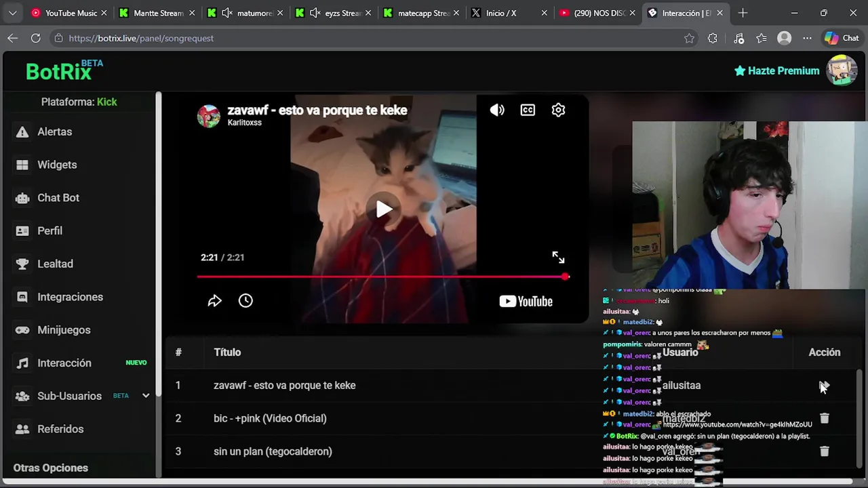This screenshot has height=488, width=868.
Task: Switch to the matumore tab
Action: click(x=245, y=13)
